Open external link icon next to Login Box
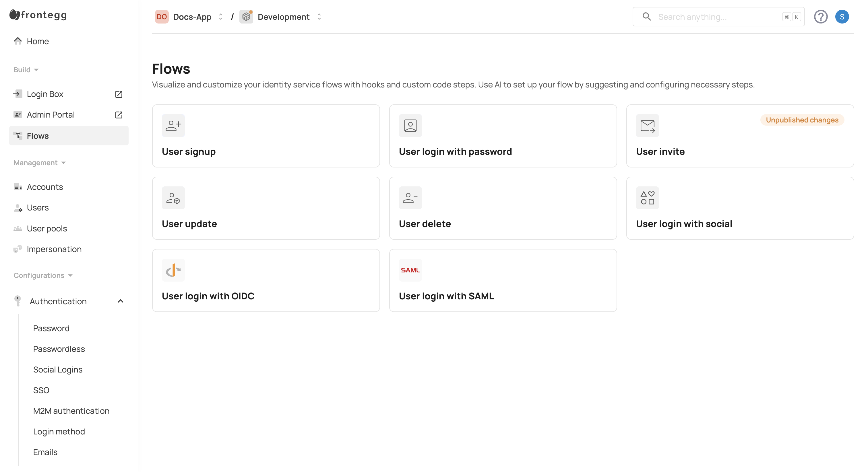The height and width of the screenshot is (472, 868). 119,94
